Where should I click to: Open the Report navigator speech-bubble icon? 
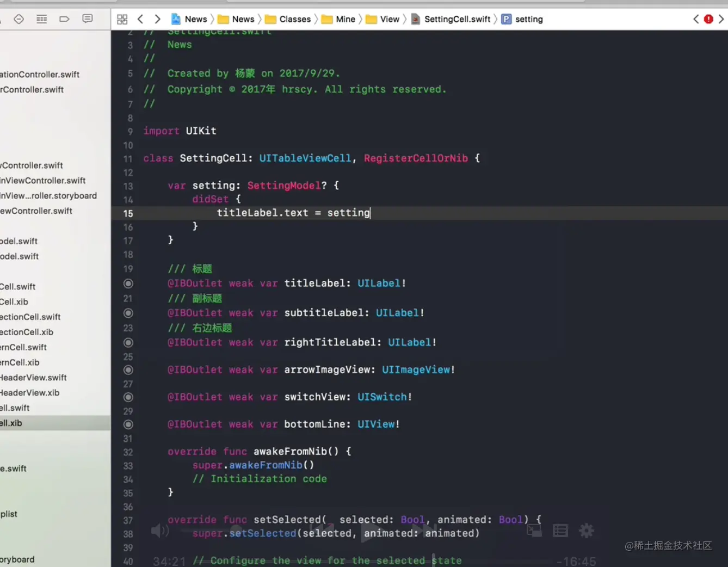87,19
